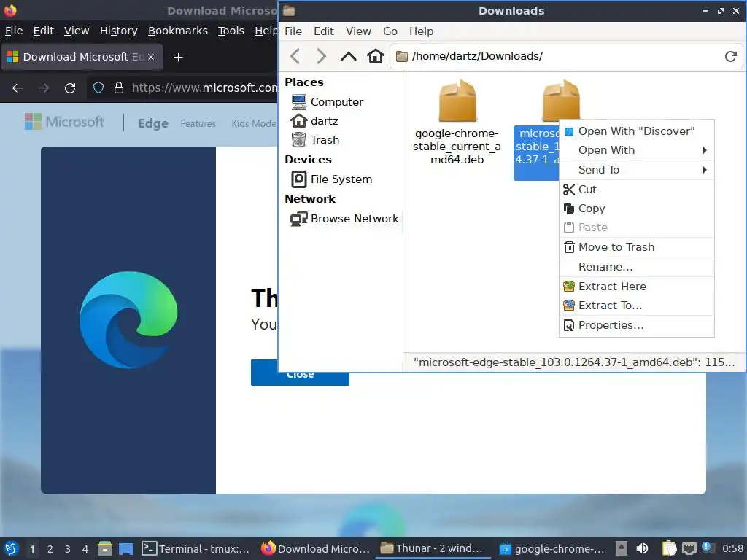Screen dimensions: 747x560
Task: Choose Rename... in context menu
Action: click(636, 267)
